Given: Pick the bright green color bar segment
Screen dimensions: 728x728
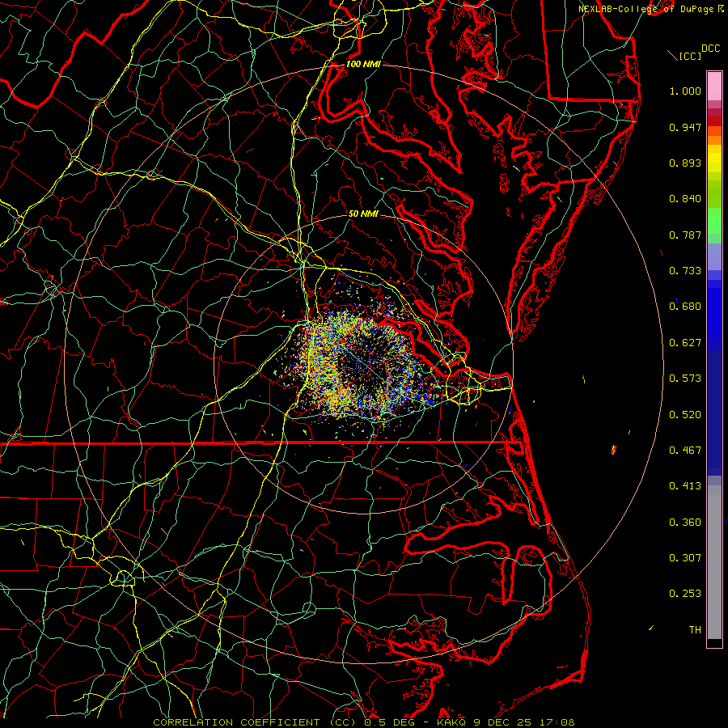Looking at the screenshot, I should [714, 222].
